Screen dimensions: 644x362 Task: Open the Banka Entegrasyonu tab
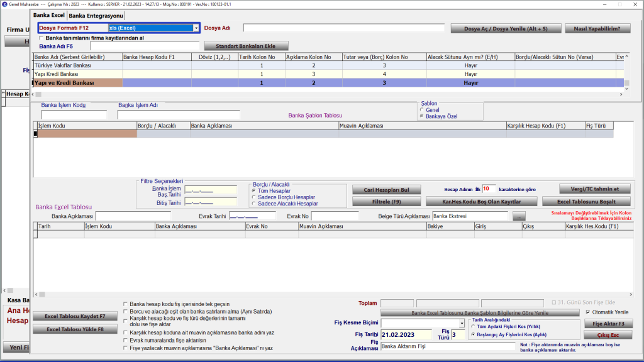(x=96, y=16)
